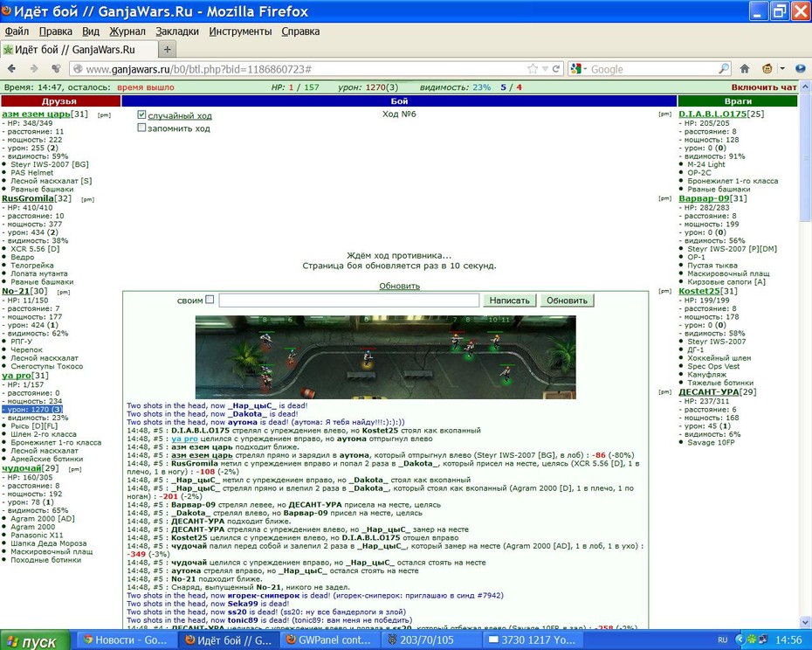Open pm icon next to RusGromila
The height and width of the screenshot is (650, 812).
(87, 199)
